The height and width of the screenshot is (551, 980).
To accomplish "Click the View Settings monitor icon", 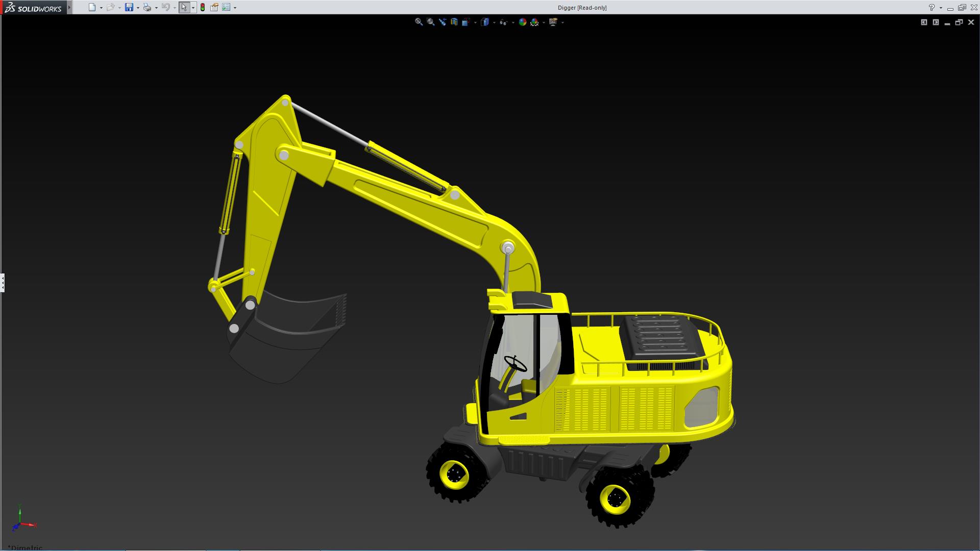I will pos(553,22).
